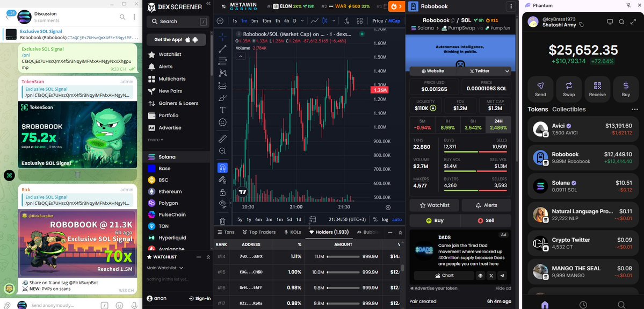Select the patterns drawing tool
The image size is (644, 309).
click(222, 73)
